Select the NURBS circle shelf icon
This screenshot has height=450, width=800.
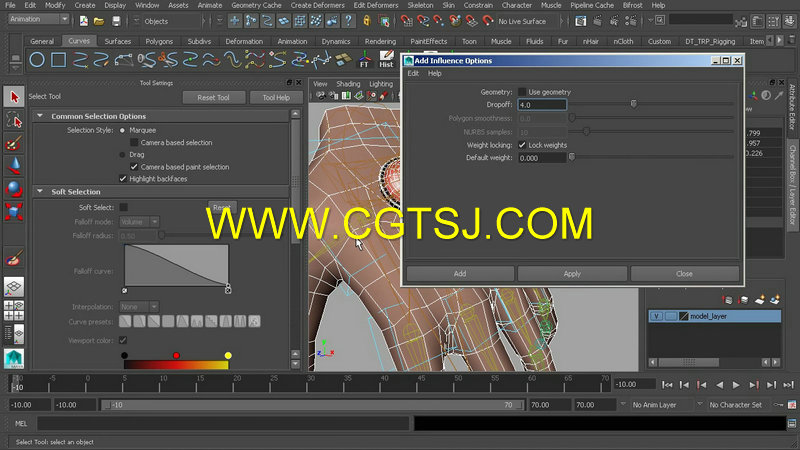click(37, 60)
